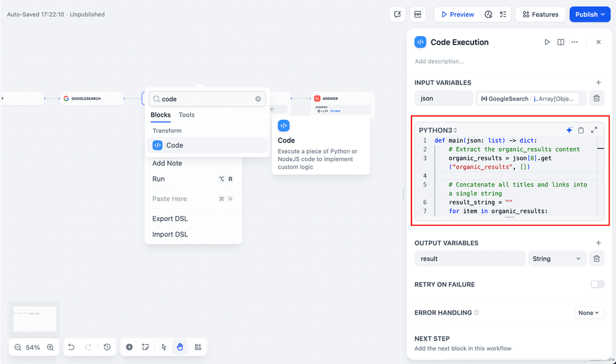Image resolution: width=616 pixels, height=364 pixels.
Task: Click the Preview button
Action: [x=457, y=14]
